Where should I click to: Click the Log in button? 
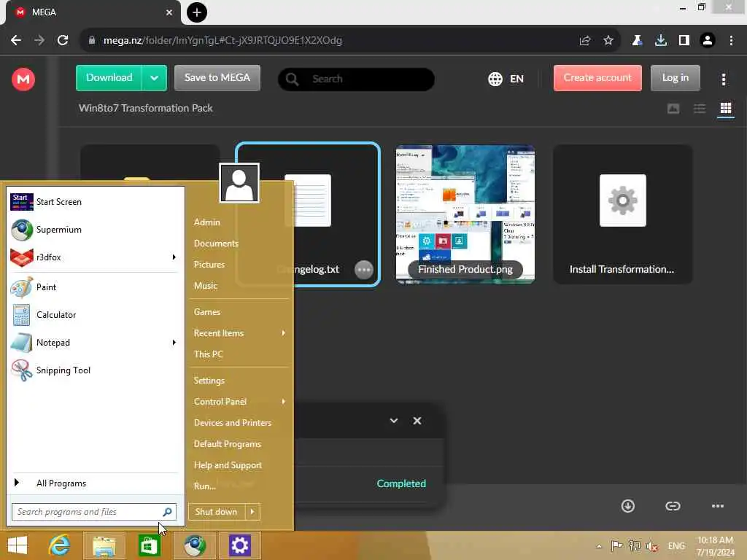675,77
